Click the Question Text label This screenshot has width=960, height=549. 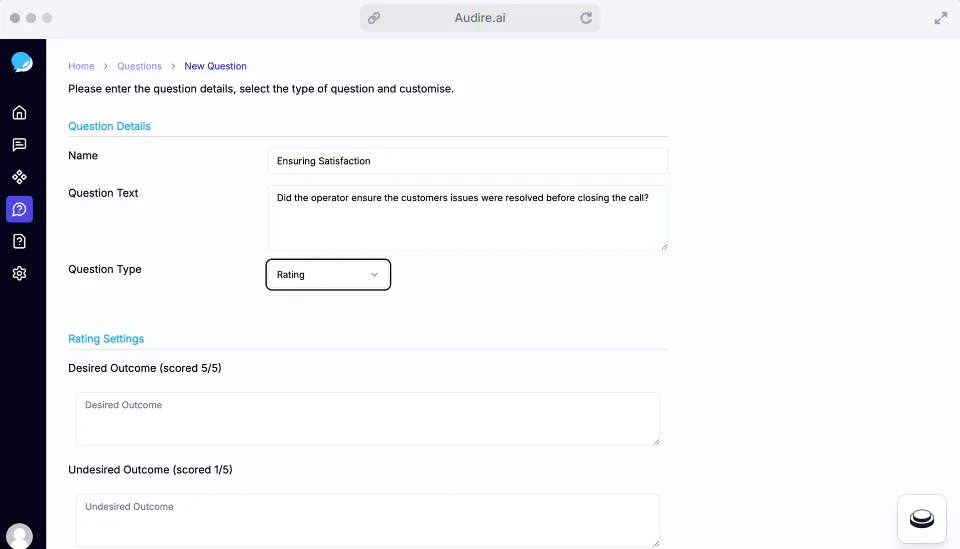point(103,193)
